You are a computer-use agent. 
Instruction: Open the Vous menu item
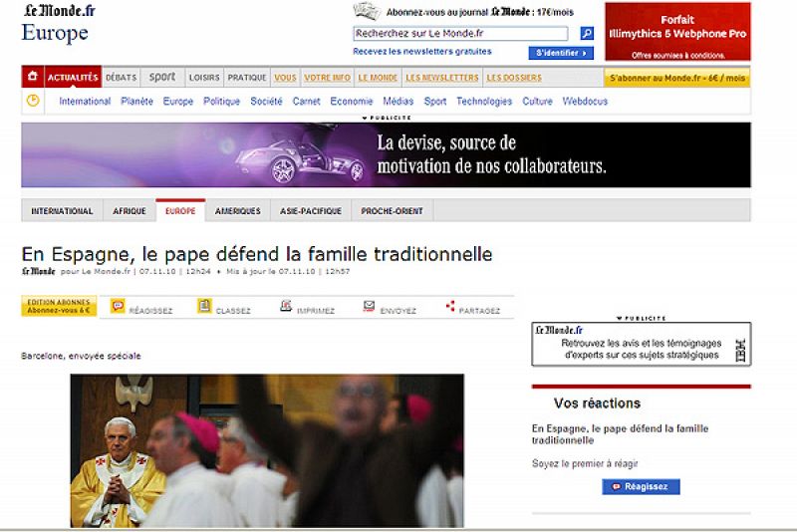pyautogui.click(x=285, y=78)
